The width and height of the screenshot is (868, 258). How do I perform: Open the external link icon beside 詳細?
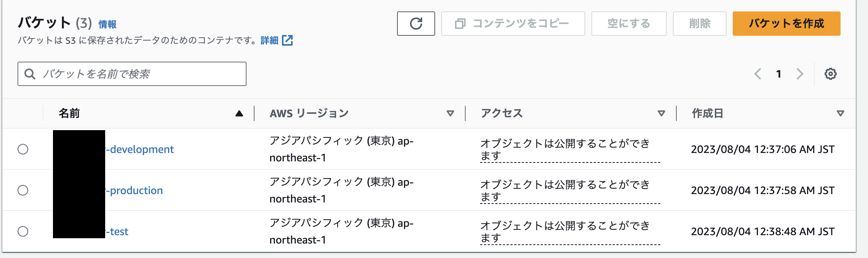tap(288, 40)
